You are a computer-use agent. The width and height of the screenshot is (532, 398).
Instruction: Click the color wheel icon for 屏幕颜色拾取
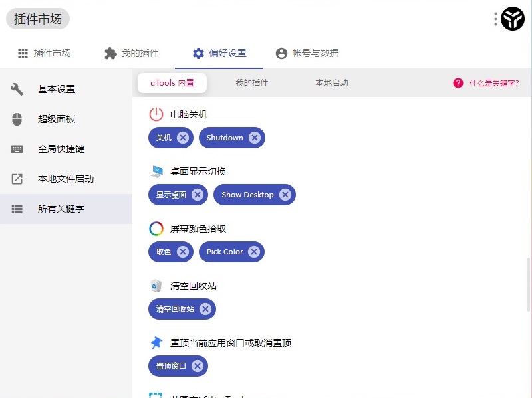(x=156, y=228)
